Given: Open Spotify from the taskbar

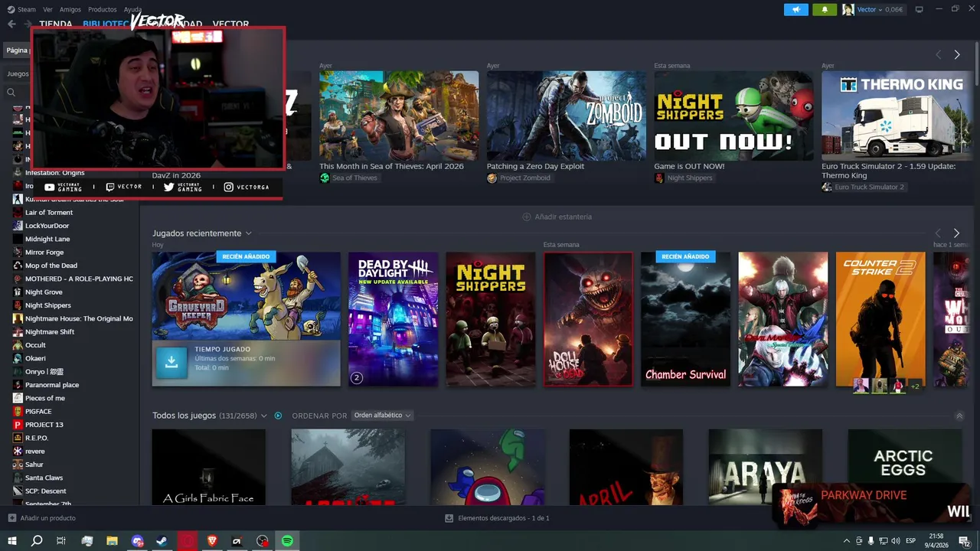Looking at the screenshot, I should pyautogui.click(x=287, y=541).
